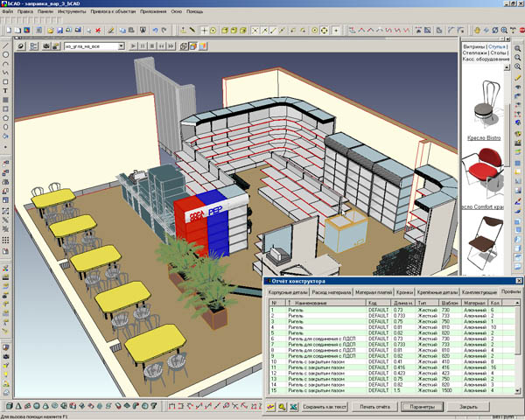The height and width of the screenshot is (420, 525).
Task: Click the first yellow 3D box icon
Action: pyautogui.click(x=225, y=31)
